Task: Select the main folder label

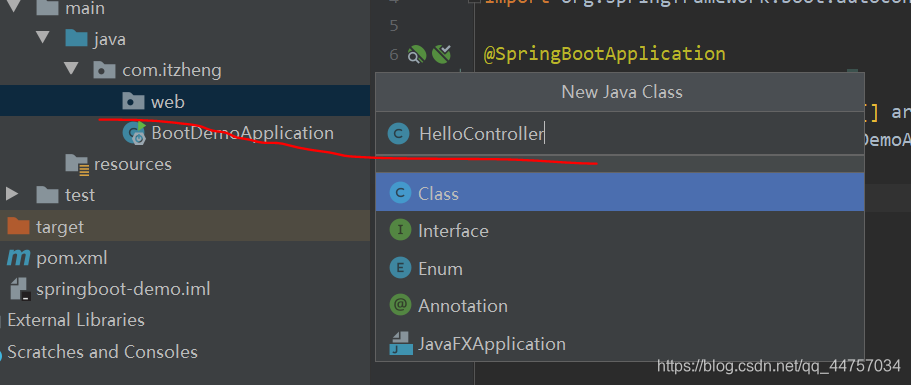Action: [85, 8]
